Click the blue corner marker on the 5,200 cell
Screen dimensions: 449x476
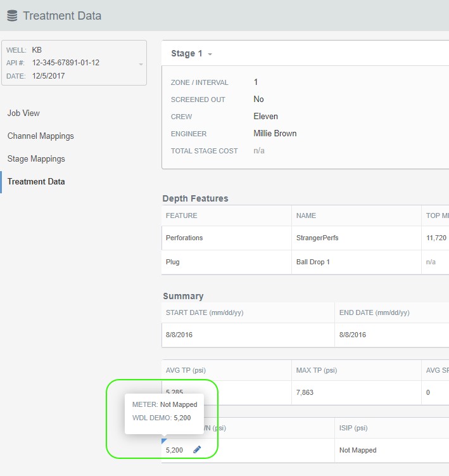pos(164,441)
